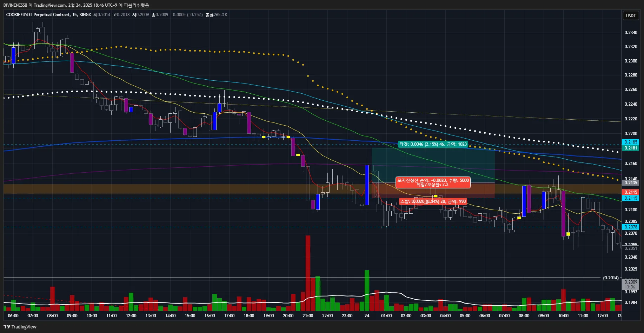Click the current price label 0.2009 with countdown 13:06
Image resolution: width=644 pixels, height=333 pixels.
pyautogui.click(x=631, y=284)
